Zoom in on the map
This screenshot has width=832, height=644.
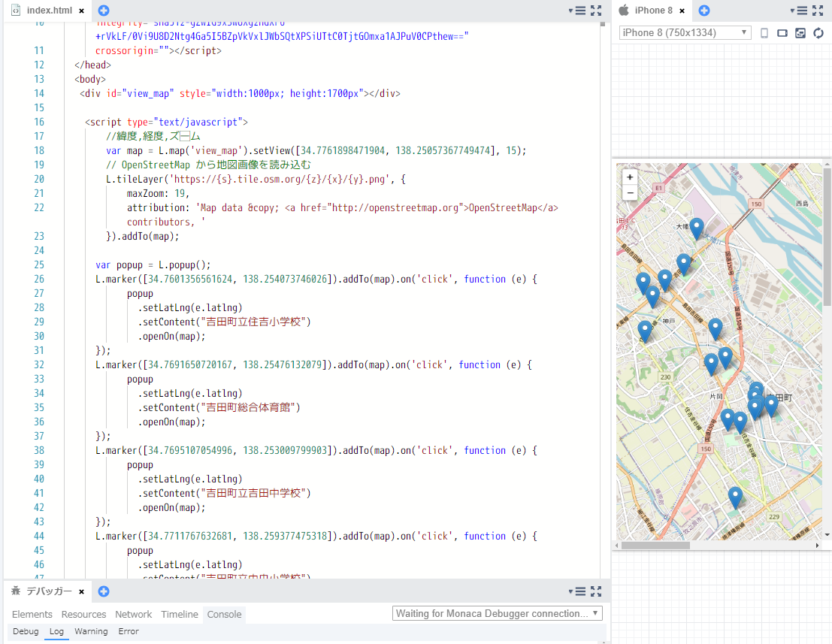[x=630, y=177]
